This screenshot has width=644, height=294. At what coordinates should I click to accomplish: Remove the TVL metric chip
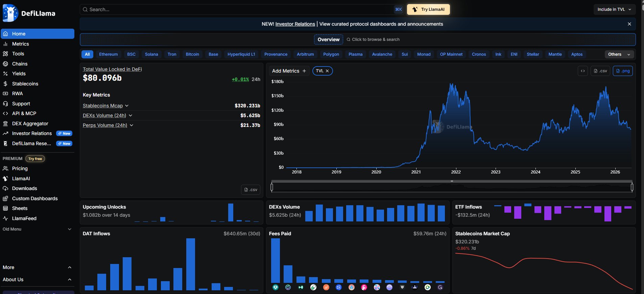327,71
